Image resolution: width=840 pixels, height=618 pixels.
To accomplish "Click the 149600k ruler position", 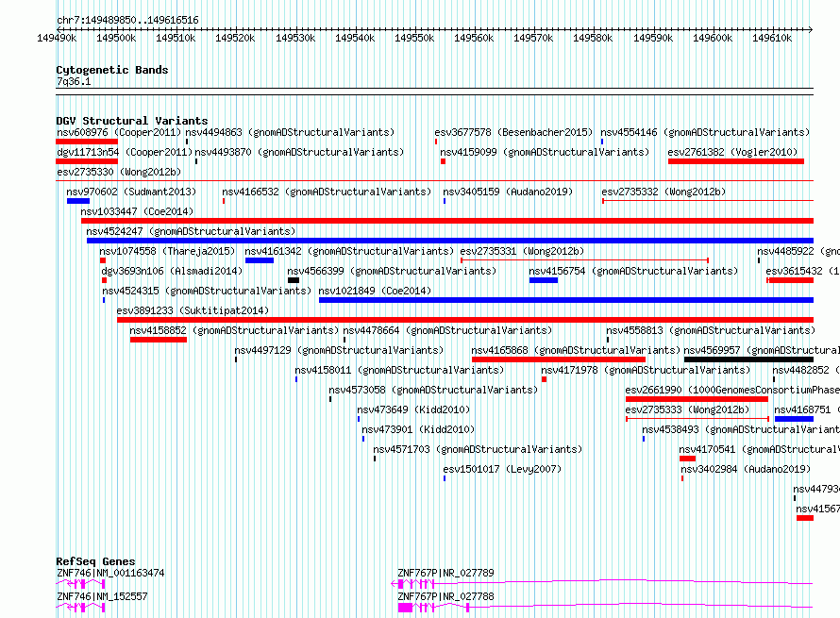I will coord(713,38).
